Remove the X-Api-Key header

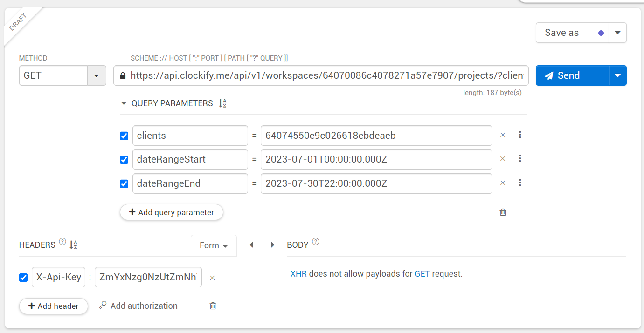(212, 277)
